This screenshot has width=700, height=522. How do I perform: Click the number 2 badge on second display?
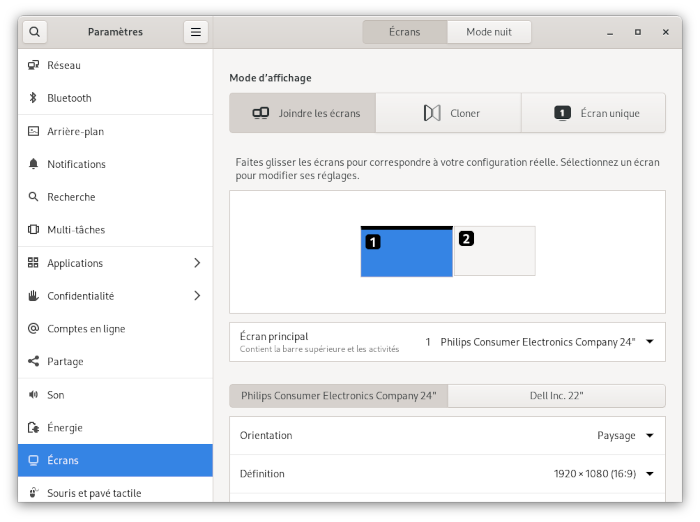[466, 239]
